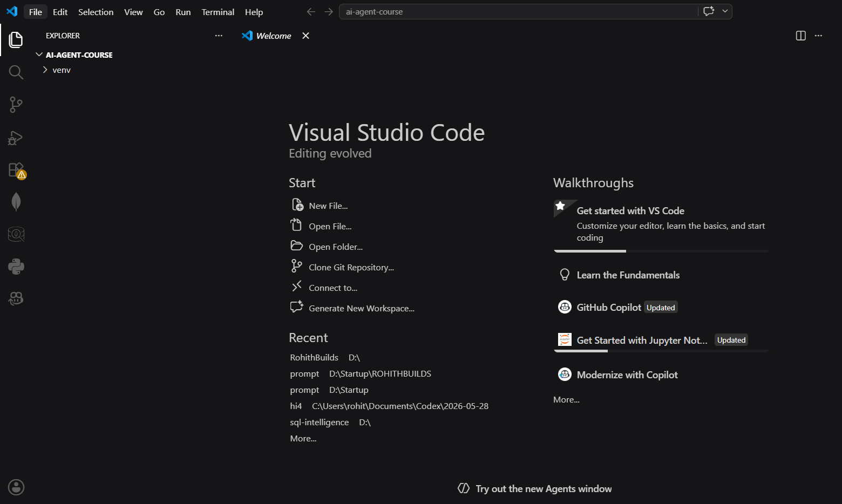
Task: Go back with the left arrow
Action: point(311,11)
